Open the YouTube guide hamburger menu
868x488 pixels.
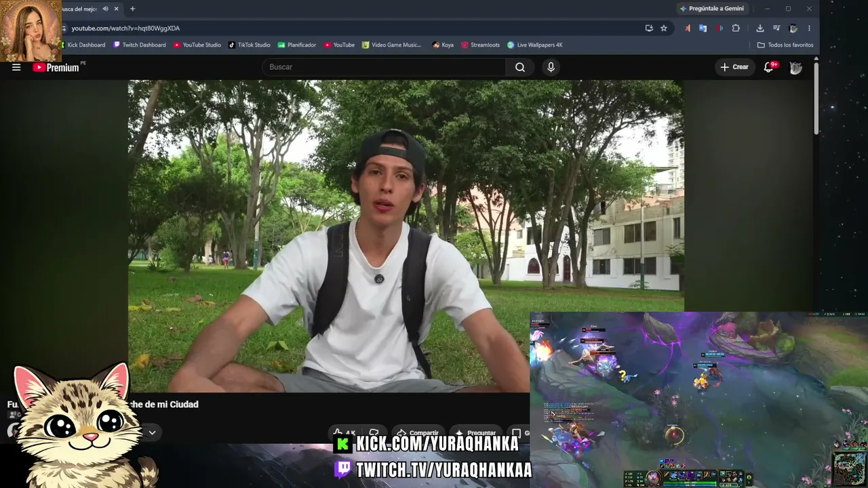pyautogui.click(x=16, y=67)
